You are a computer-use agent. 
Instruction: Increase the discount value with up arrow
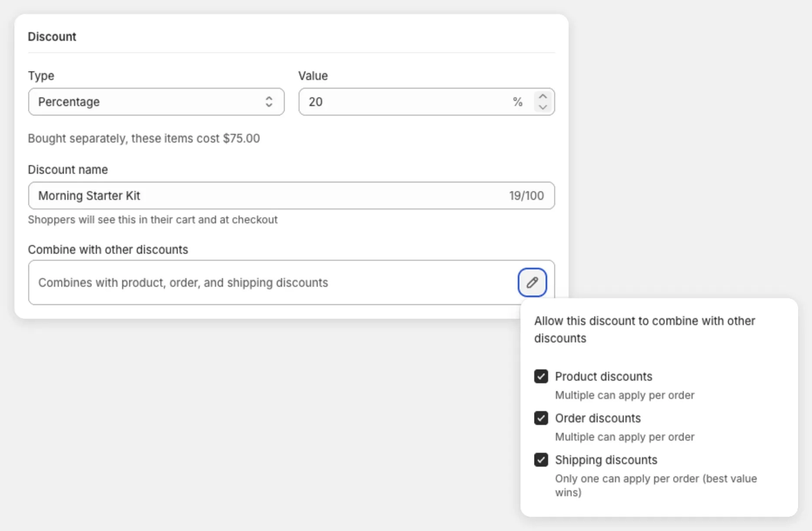tap(542, 96)
